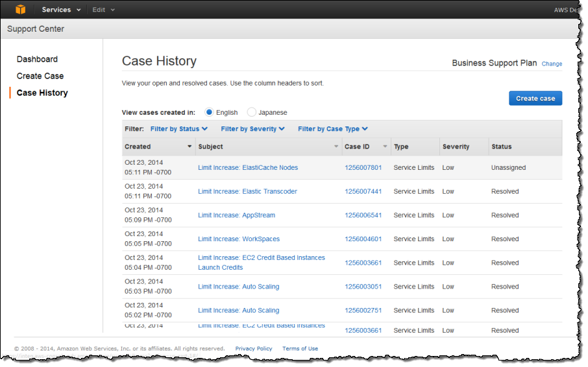Open case ID 1256007441
This screenshot has width=588, height=367.
click(363, 191)
